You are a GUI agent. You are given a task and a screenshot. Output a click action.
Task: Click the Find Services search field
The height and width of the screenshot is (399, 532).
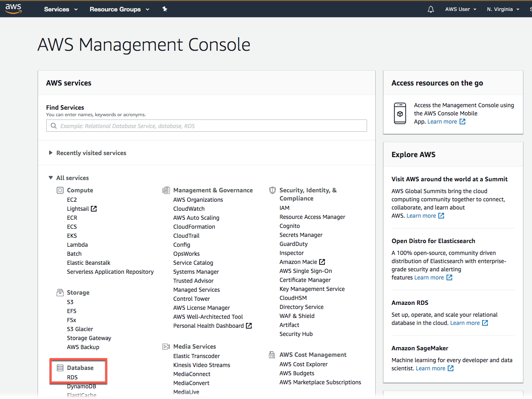(207, 126)
